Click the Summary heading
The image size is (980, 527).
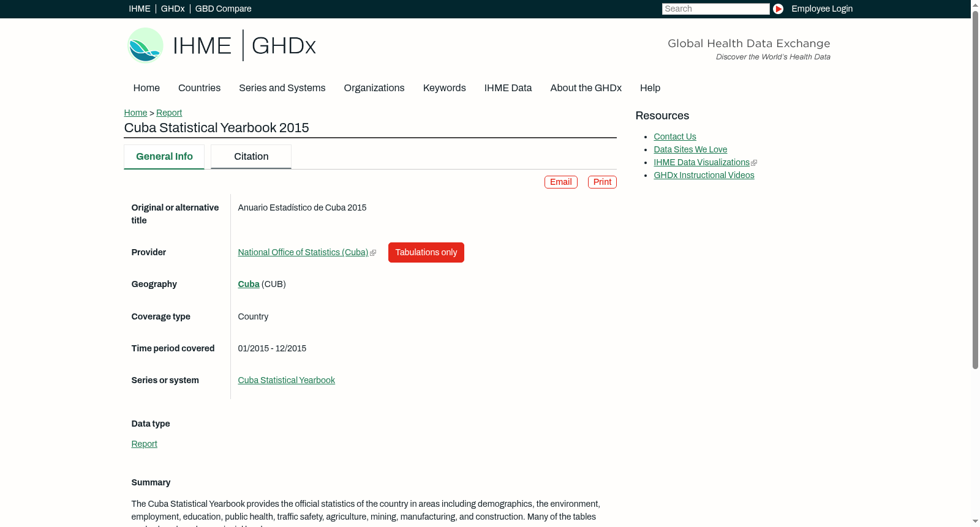coord(151,482)
